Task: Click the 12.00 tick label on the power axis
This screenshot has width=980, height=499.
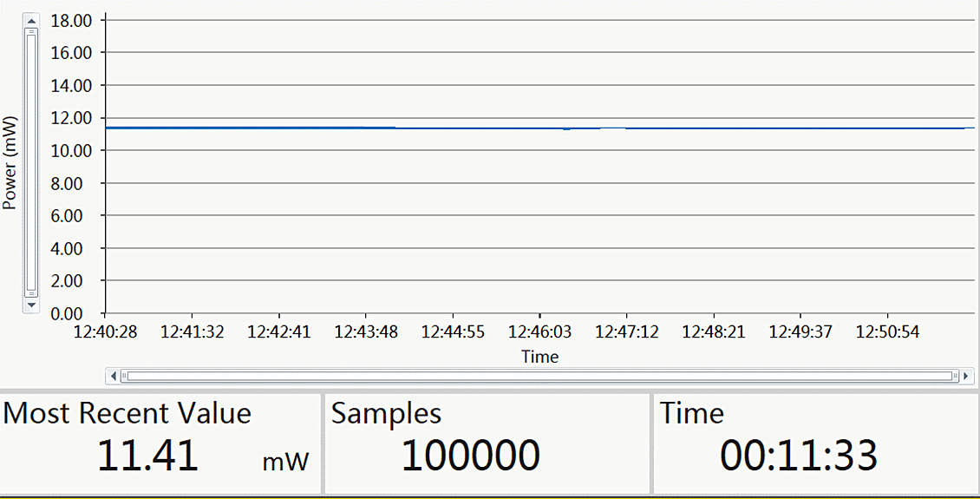Action: coord(71,118)
